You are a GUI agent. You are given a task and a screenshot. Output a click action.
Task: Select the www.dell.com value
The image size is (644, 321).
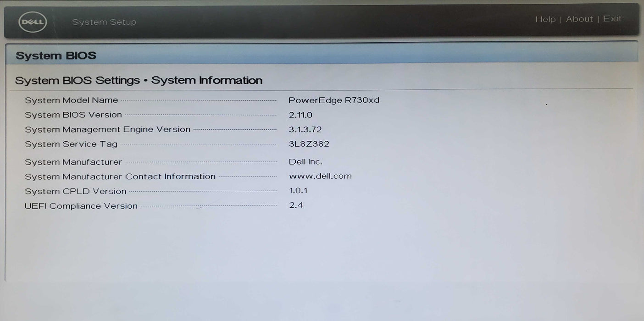tap(320, 176)
